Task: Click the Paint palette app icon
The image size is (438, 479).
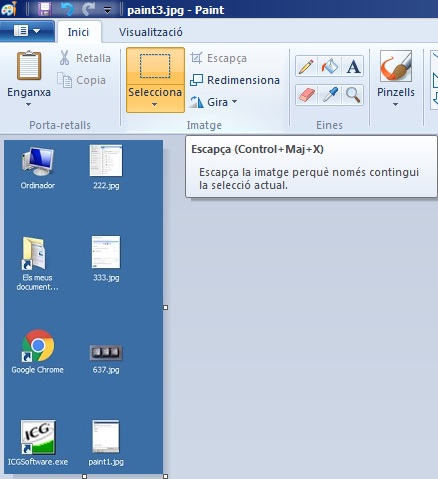Action: point(9,9)
